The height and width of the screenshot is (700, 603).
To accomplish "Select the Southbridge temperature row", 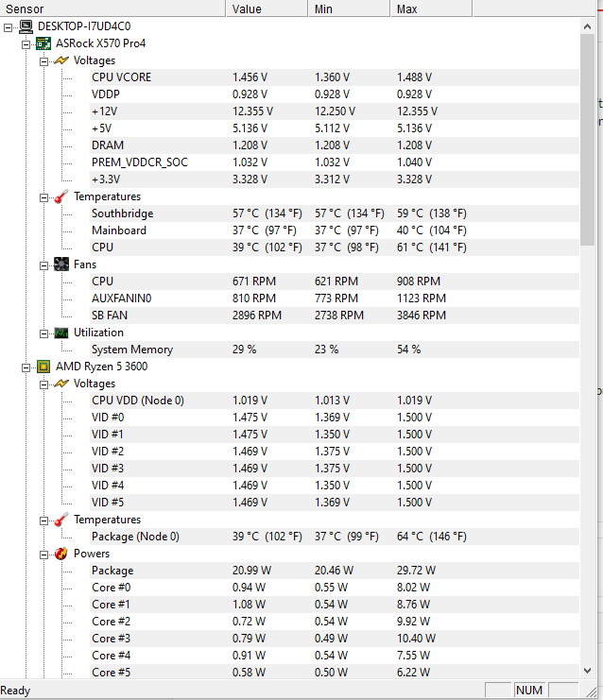I will pos(335,213).
